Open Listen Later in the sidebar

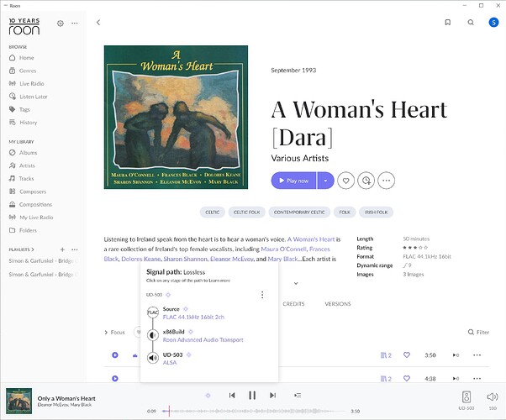click(x=28, y=97)
